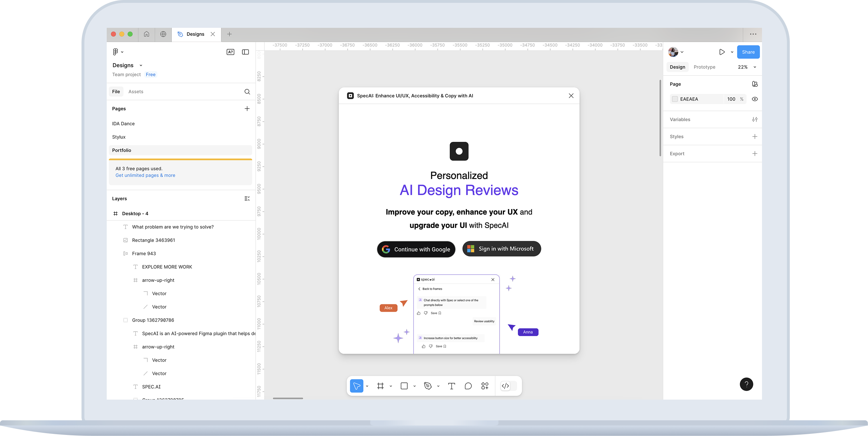Click the Share button

(748, 52)
